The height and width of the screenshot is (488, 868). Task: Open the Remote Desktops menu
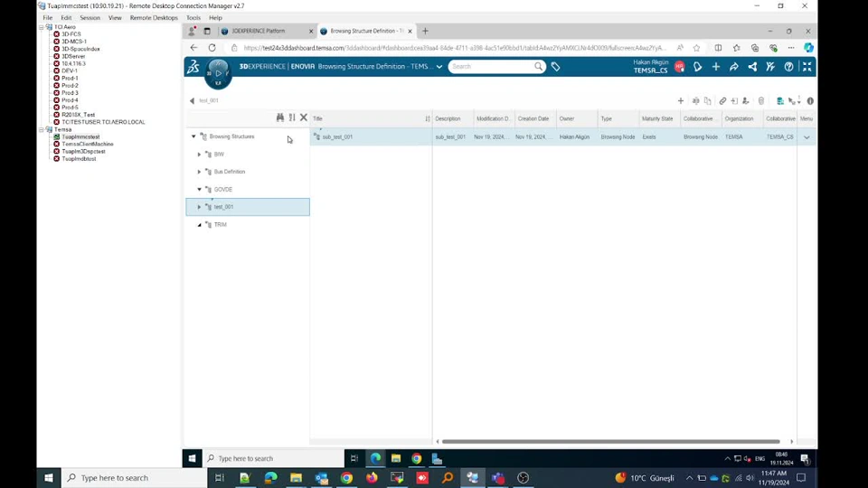(x=154, y=18)
